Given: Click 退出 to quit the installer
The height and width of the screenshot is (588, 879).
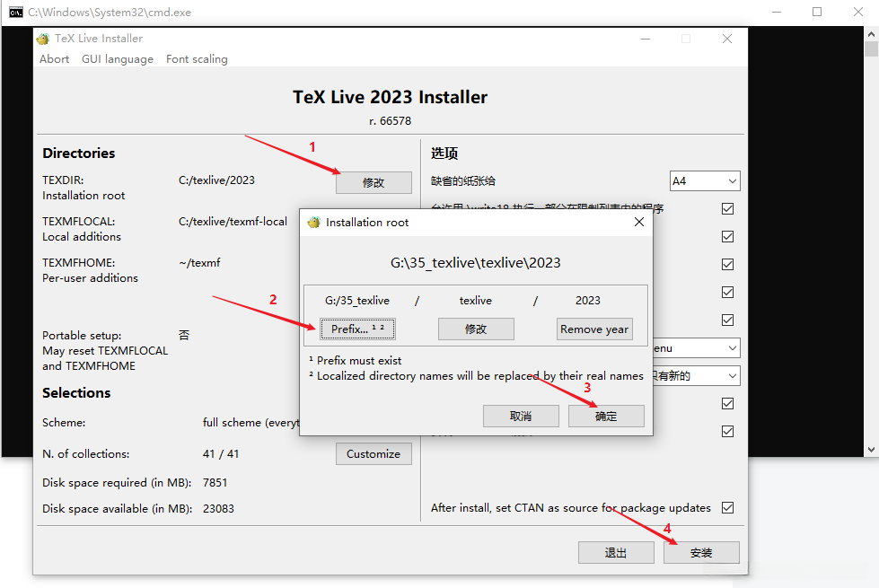Looking at the screenshot, I should (616, 553).
